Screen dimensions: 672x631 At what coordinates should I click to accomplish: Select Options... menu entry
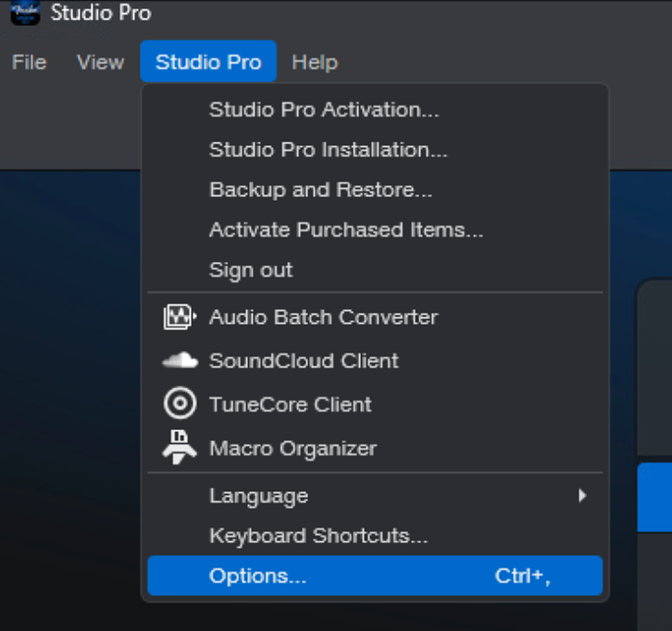[375, 575]
